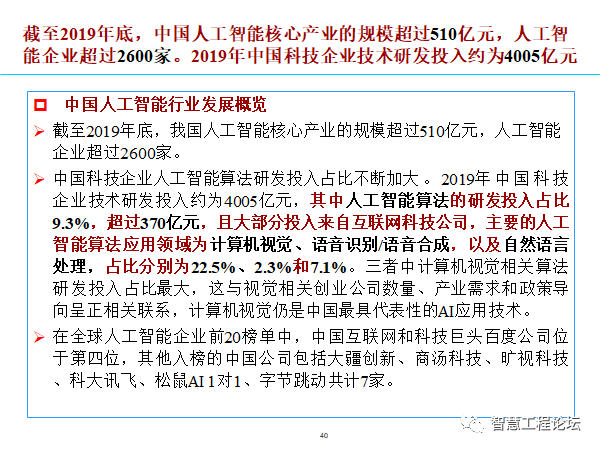The height and width of the screenshot is (450, 600).
Task: Click the company name "科大讯飞"
Action: pyautogui.click(x=103, y=380)
